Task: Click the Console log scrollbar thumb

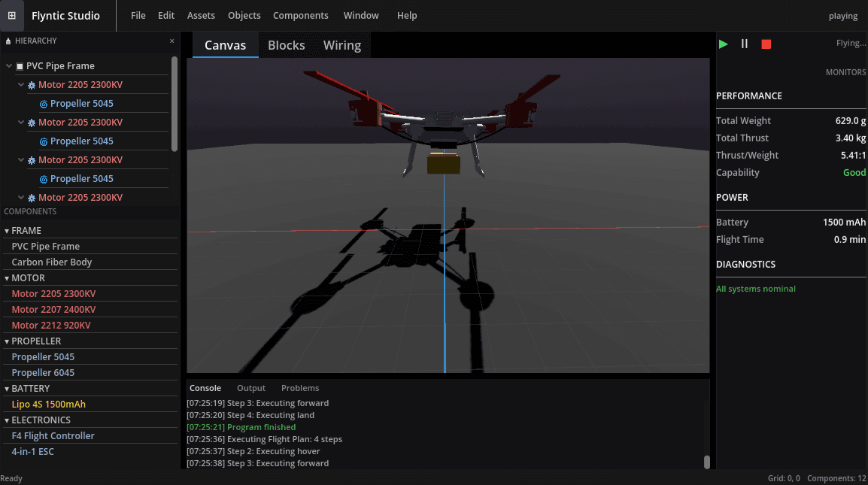Action: coord(707,462)
